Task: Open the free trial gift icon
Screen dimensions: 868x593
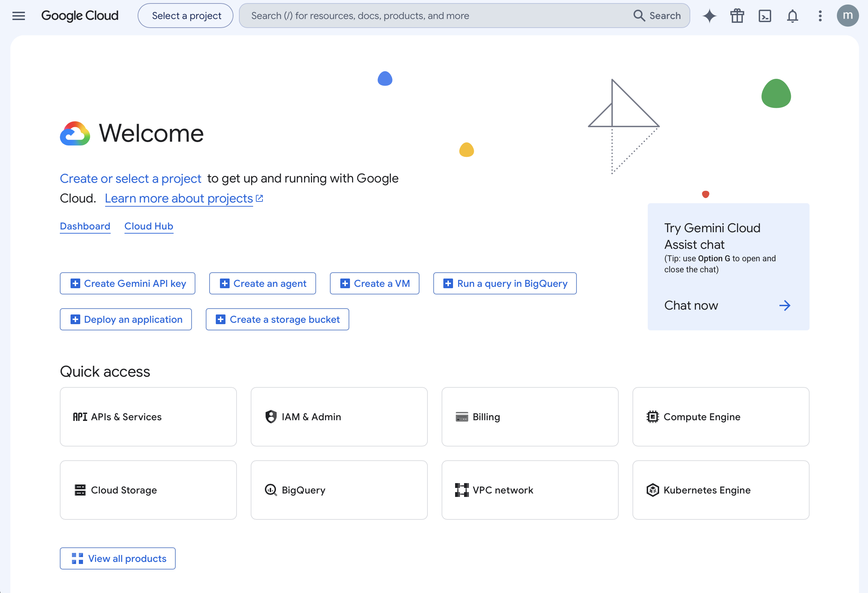Action: click(737, 16)
